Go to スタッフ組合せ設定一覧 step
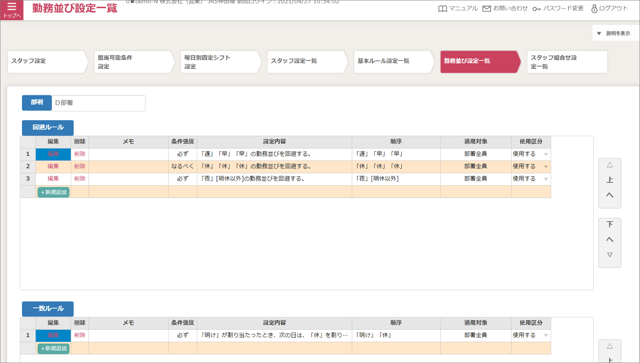 [567, 62]
